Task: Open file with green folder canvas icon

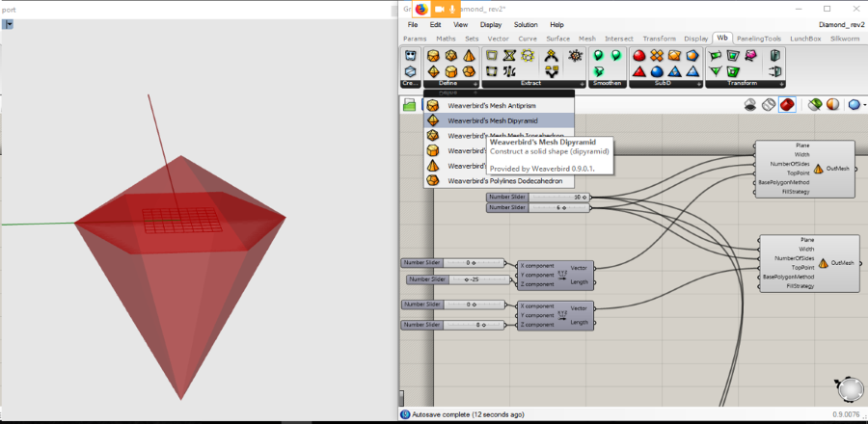Action: tap(410, 105)
